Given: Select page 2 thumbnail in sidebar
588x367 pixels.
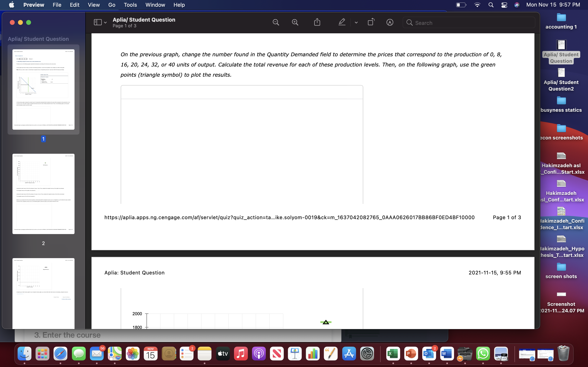Looking at the screenshot, I should click(x=43, y=194).
